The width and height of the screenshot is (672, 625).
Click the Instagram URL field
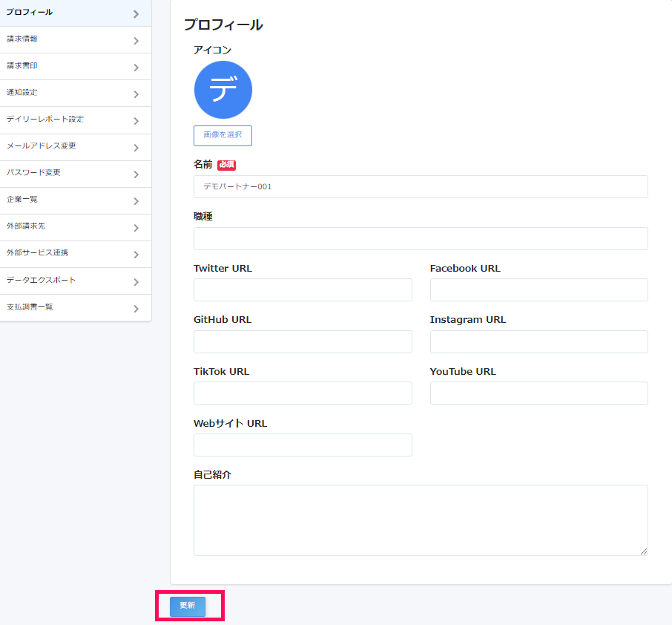pyautogui.click(x=538, y=342)
